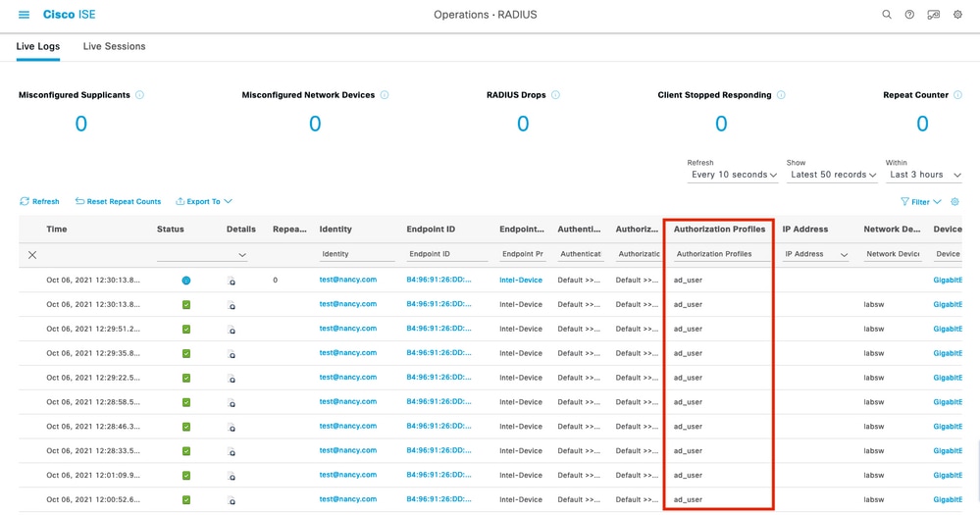
Task: Sort by the Time column header
Action: (x=56, y=230)
